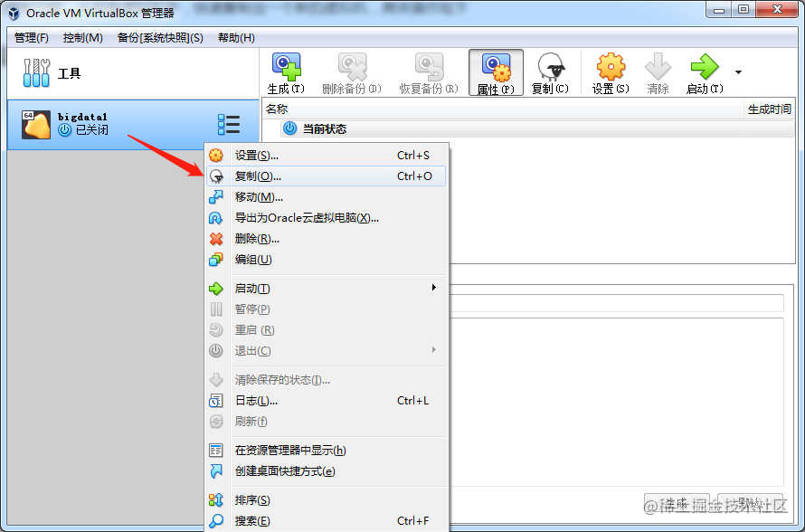
Task: Choose 排序(S) in the context menu
Action: (x=326, y=500)
